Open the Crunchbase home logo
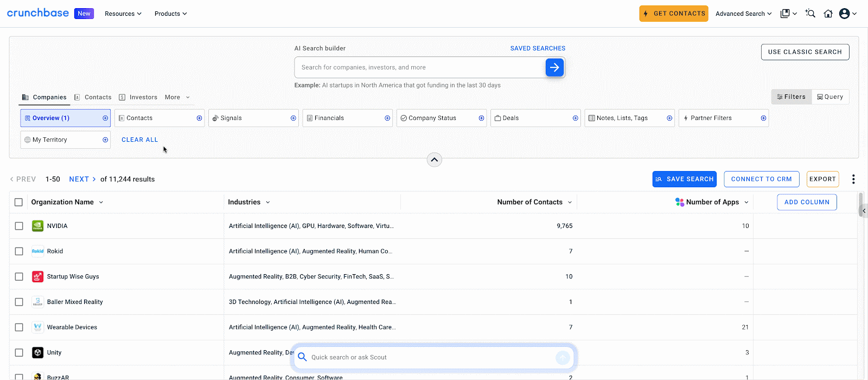 [x=38, y=13]
